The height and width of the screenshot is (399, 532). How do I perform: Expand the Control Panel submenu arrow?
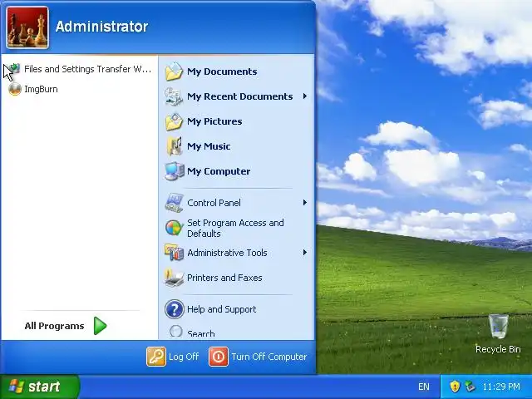pos(305,203)
